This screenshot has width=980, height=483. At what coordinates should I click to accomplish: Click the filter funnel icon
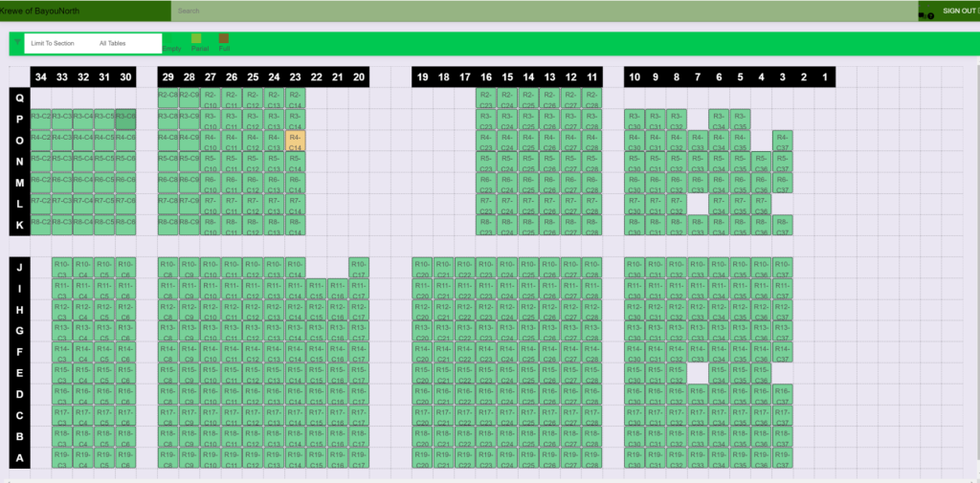point(16,42)
